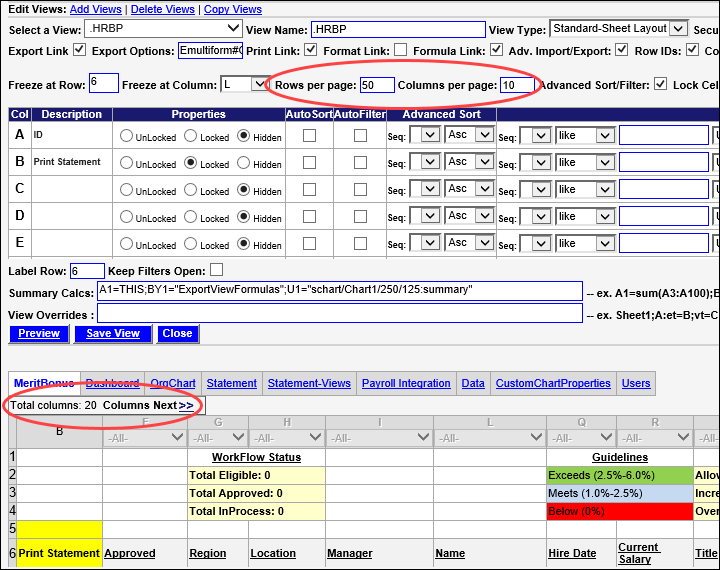Screen dimensions: 720x570
Task: Open the Copy Views link
Action: coord(232,9)
